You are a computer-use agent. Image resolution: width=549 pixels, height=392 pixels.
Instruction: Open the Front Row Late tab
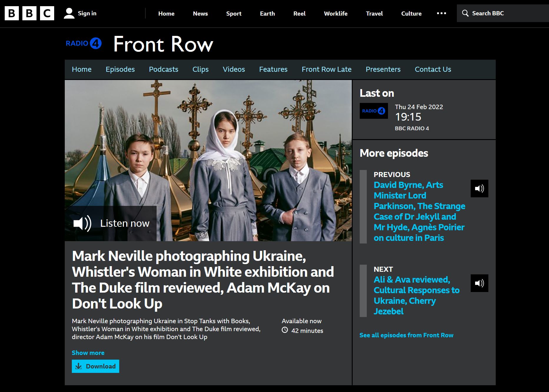[x=326, y=69]
